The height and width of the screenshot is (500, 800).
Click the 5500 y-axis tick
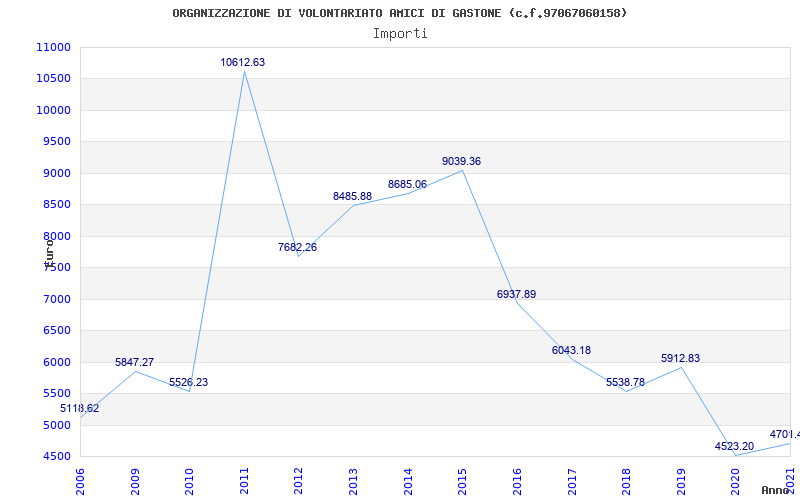coord(56,393)
